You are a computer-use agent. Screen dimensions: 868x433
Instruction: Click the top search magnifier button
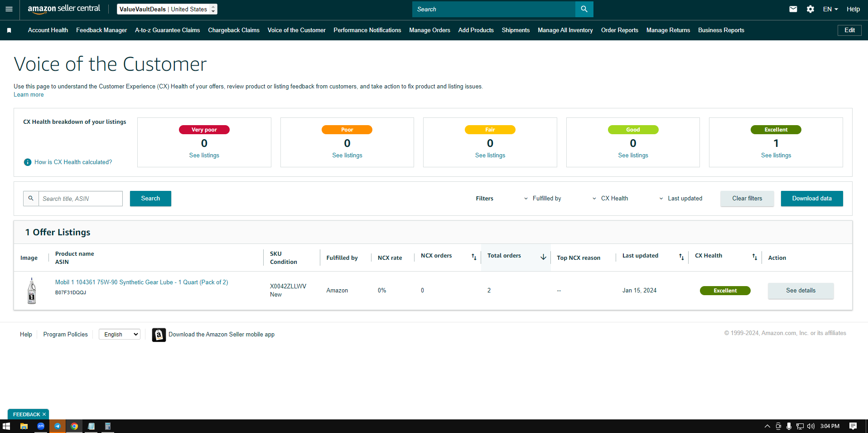(x=584, y=9)
